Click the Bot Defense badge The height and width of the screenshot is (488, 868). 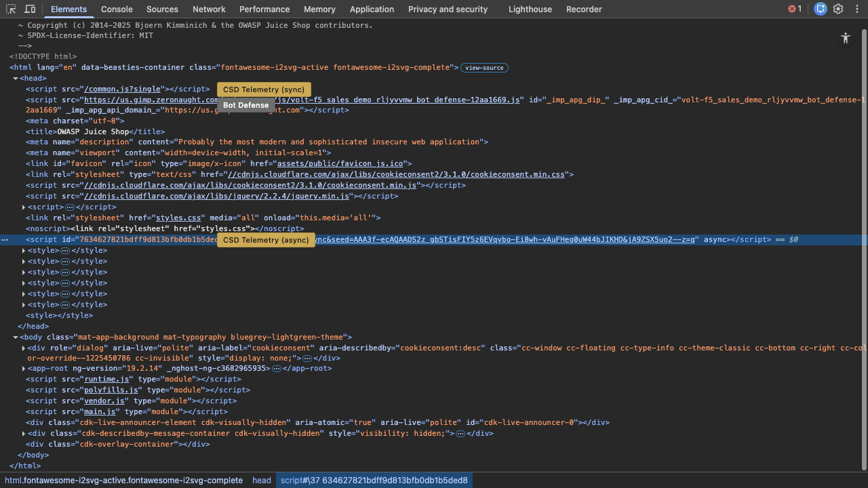(246, 105)
